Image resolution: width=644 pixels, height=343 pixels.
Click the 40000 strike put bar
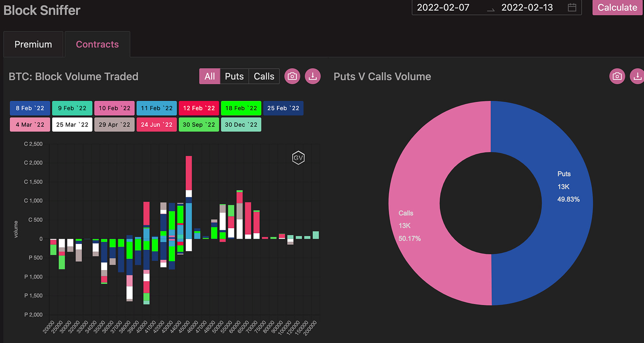point(146,272)
